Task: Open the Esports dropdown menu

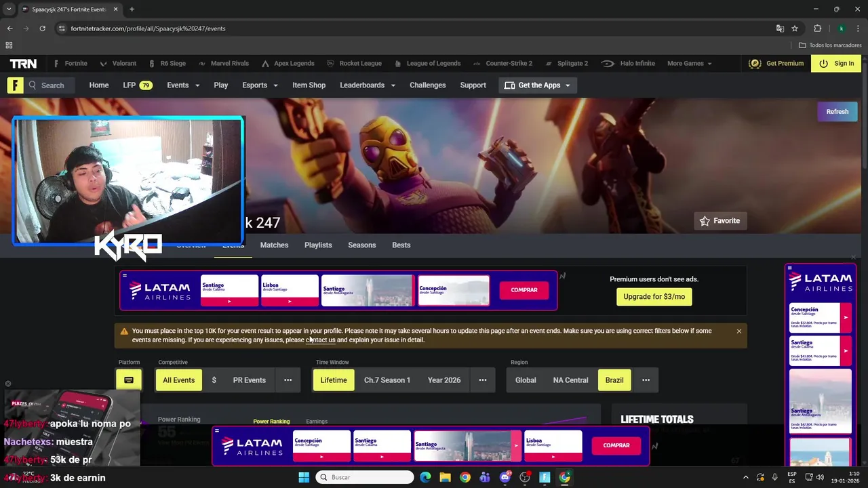Action: [x=260, y=85]
